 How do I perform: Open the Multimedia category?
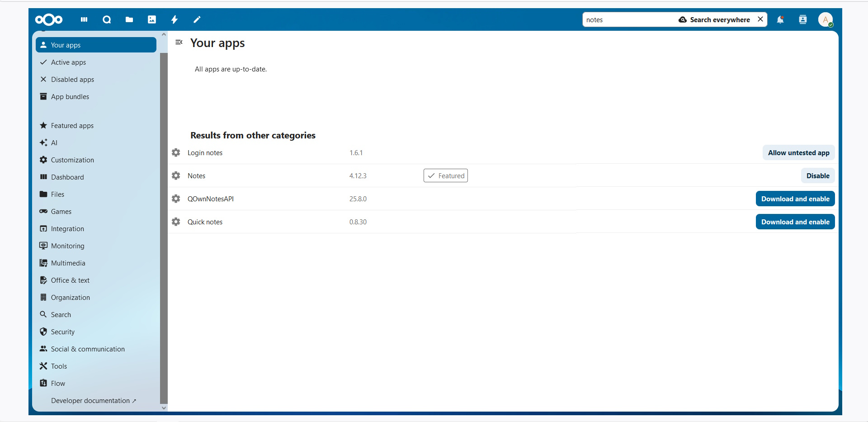pos(96,263)
